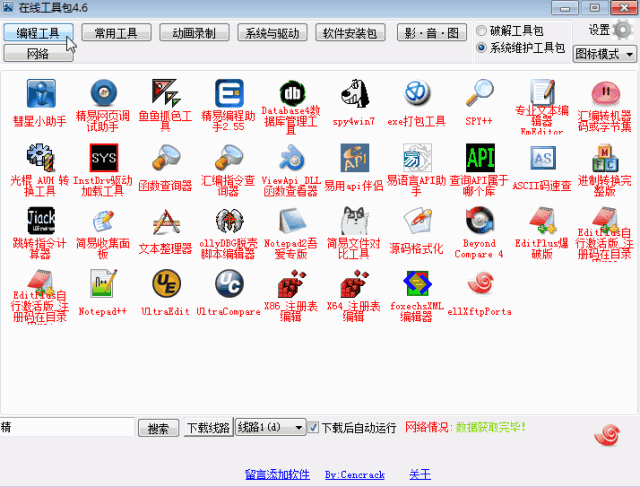
Task: Select the 系统维护工具包 radio button
Action: point(482,48)
